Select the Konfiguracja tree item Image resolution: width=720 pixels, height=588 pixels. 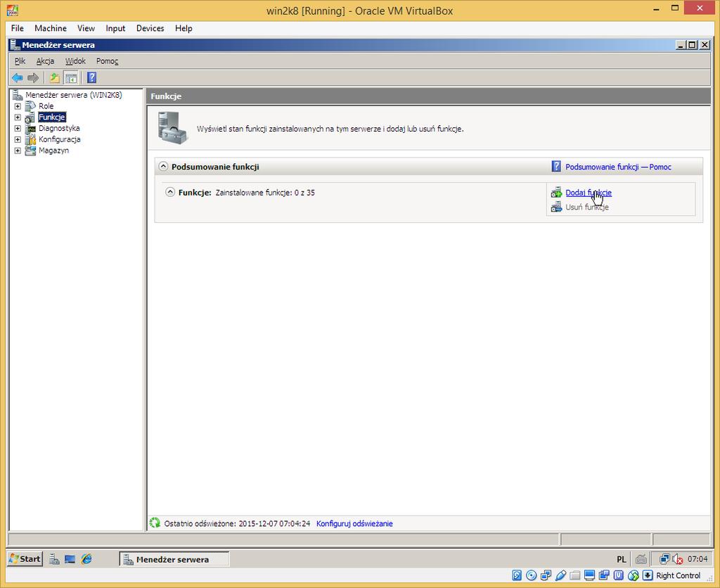click(x=59, y=139)
